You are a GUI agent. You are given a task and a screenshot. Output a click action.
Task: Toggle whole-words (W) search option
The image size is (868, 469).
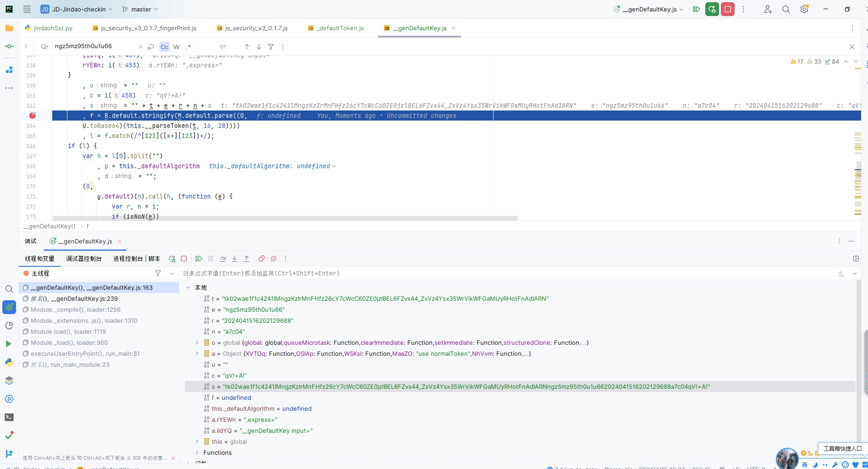pos(176,47)
